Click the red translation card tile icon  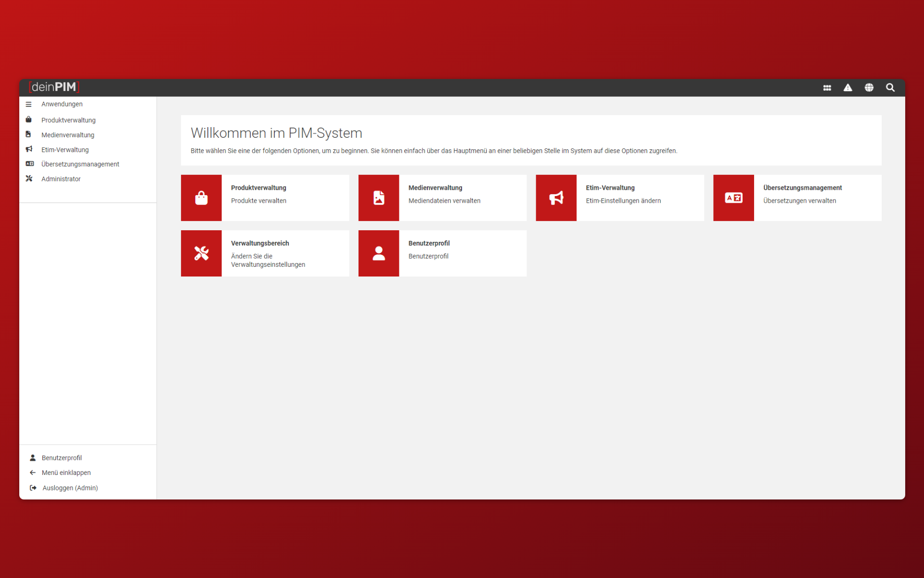coord(733,198)
